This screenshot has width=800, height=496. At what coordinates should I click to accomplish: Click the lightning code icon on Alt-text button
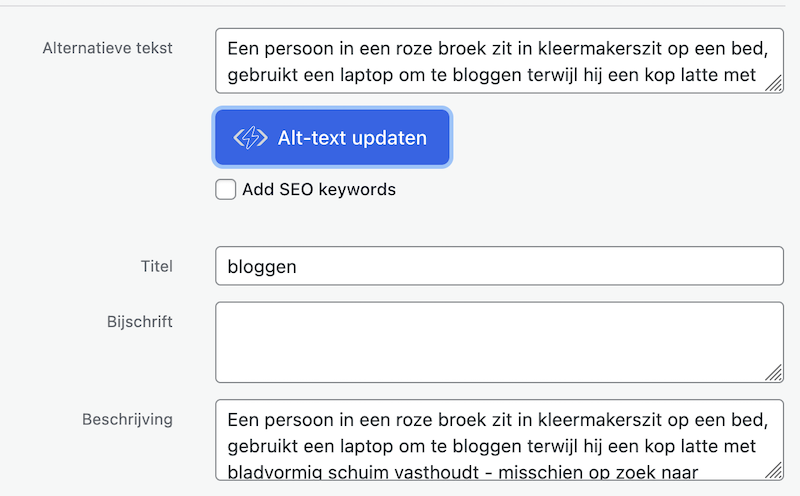click(249, 138)
